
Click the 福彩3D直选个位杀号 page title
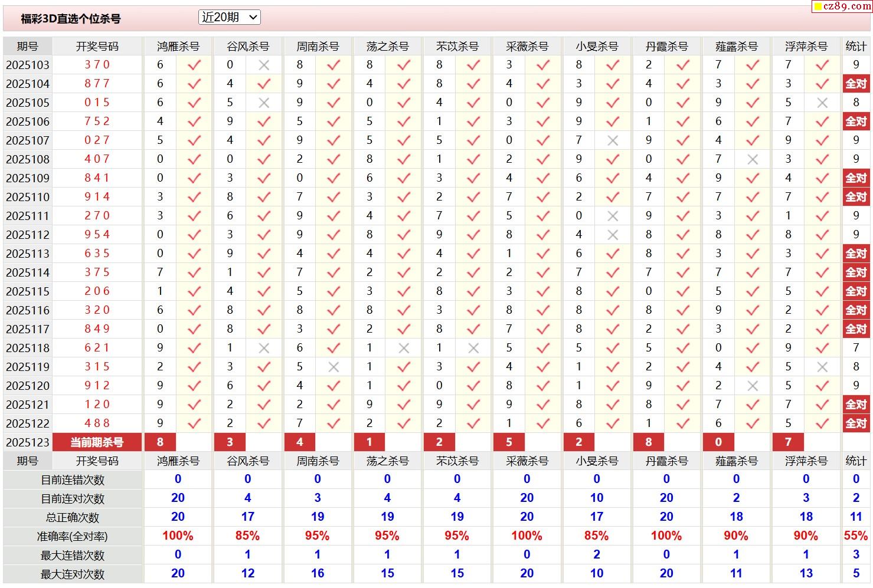[71, 19]
